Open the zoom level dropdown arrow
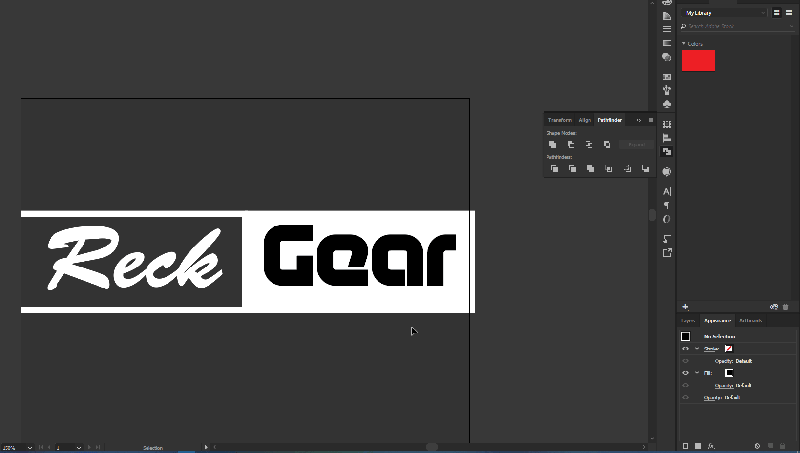The width and height of the screenshot is (800, 453). (30, 448)
